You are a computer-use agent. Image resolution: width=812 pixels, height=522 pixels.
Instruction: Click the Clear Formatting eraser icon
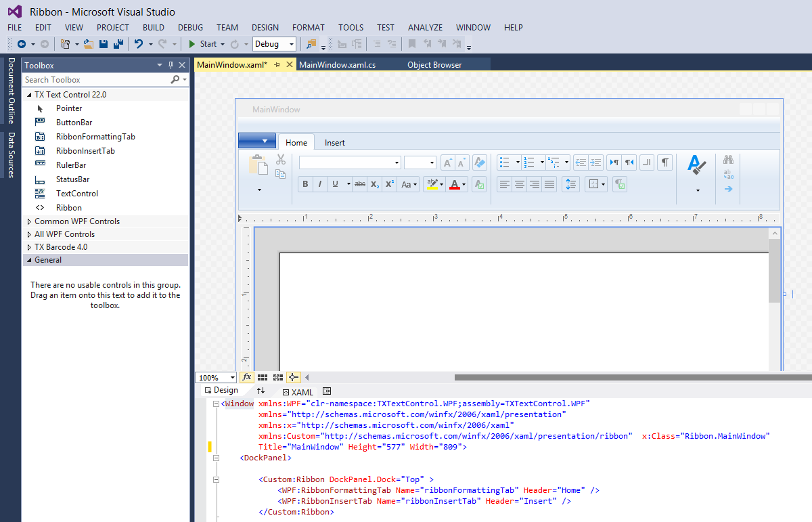[x=479, y=162]
